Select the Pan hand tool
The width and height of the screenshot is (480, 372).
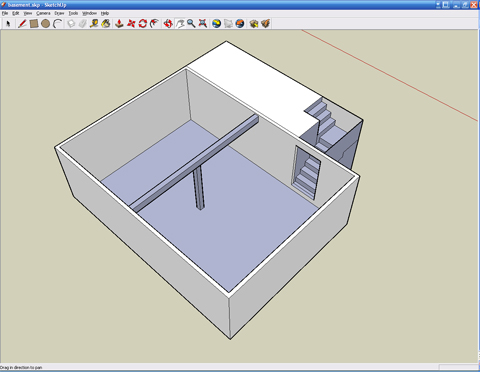click(180, 24)
